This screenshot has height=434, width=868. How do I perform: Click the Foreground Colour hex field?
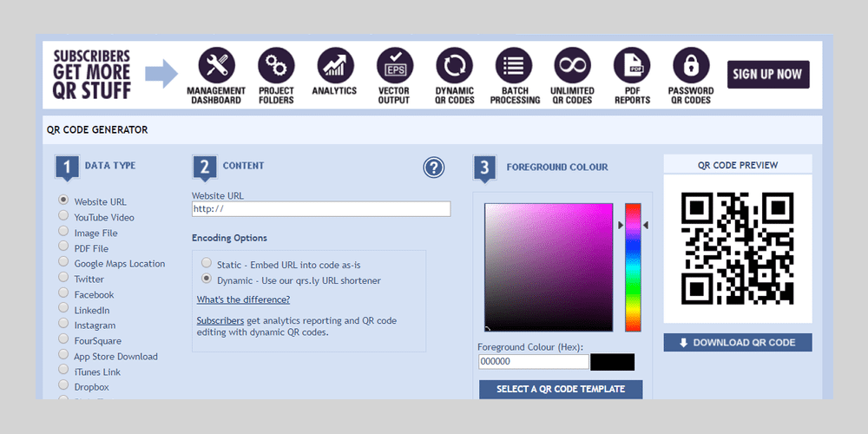pyautogui.click(x=534, y=362)
